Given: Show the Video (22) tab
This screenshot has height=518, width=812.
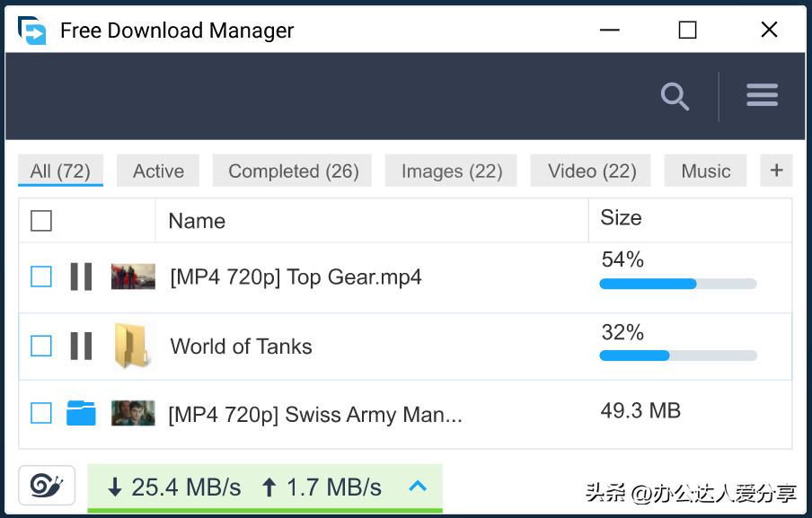Looking at the screenshot, I should pos(592,171).
